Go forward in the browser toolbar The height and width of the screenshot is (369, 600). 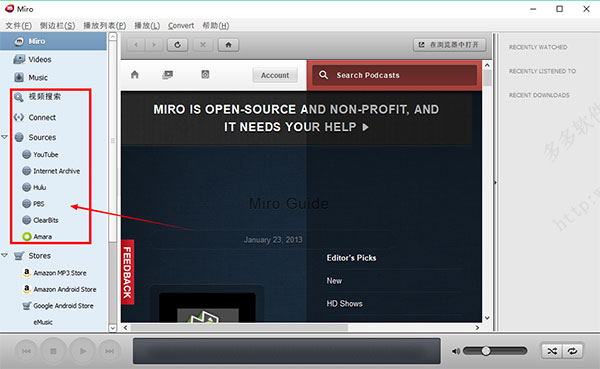[154, 45]
